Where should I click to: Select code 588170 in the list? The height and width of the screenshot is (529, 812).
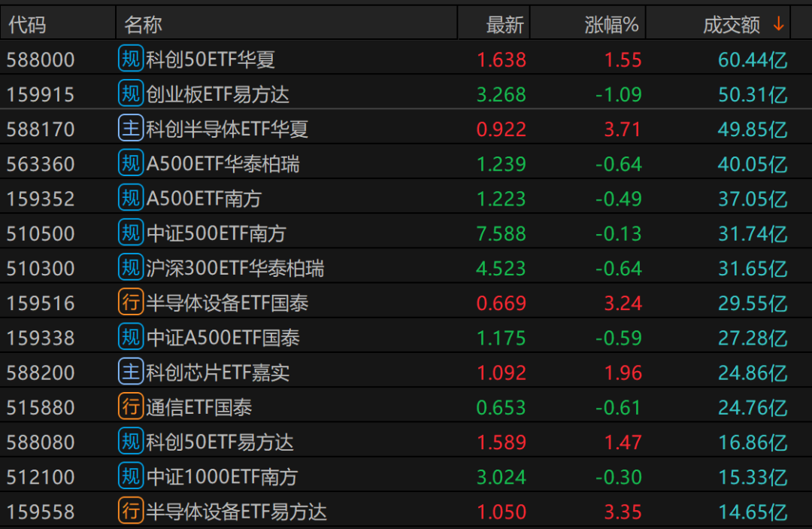(41, 129)
